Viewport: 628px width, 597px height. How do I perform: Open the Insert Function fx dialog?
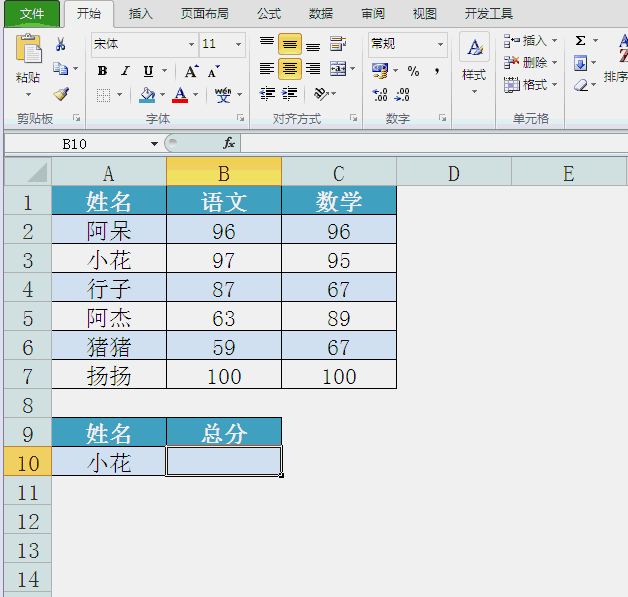point(229,143)
